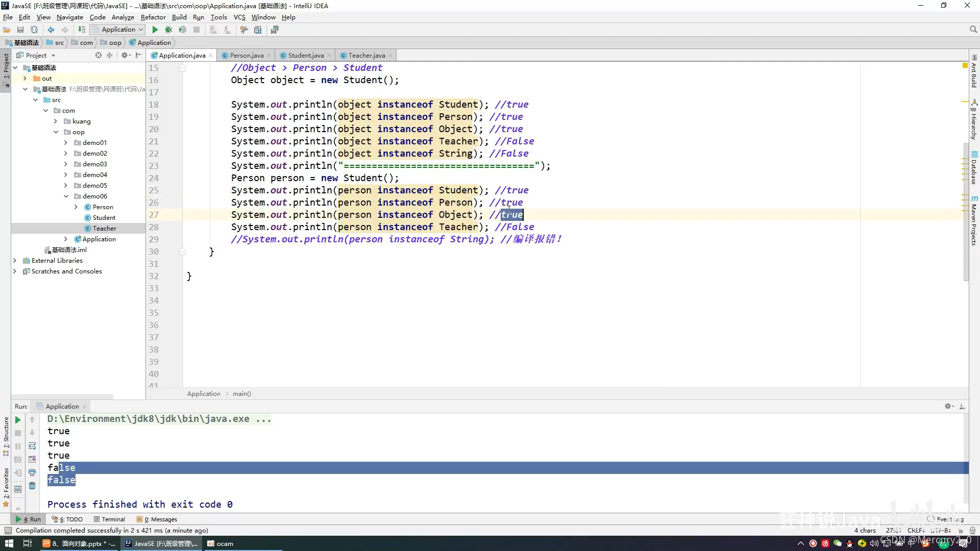The image size is (980, 551).
Task: Expand External Libraries node
Action: click(x=15, y=261)
